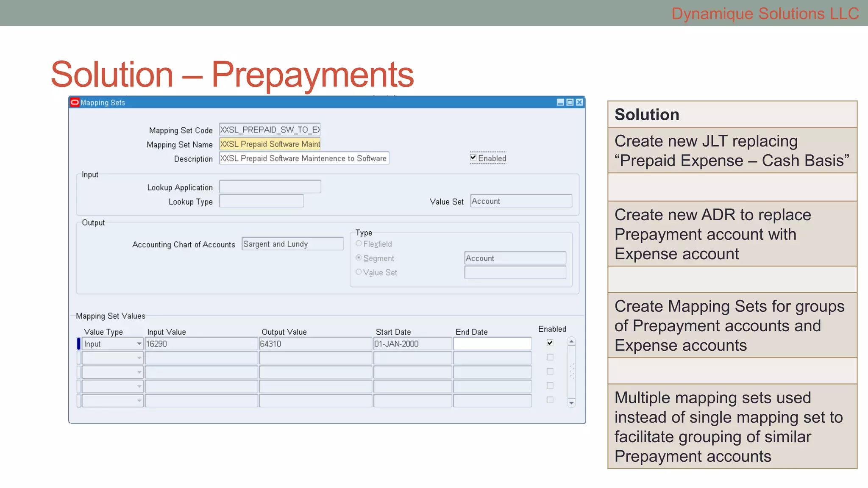Image resolution: width=868 pixels, height=488 pixels.
Task: Open Value Type dropdown showing Input
Action: click(139, 344)
